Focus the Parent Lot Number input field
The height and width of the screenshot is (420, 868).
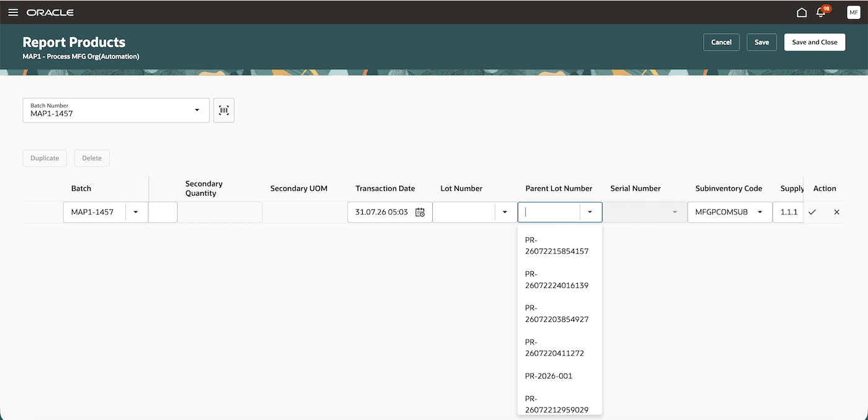pos(549,212)
